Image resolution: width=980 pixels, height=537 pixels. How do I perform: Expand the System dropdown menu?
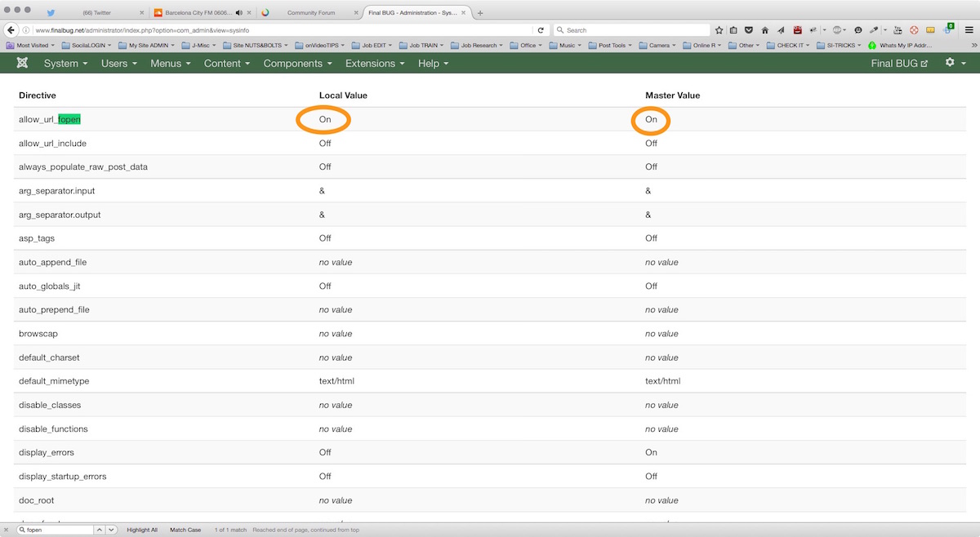click(x=66, y=64)
